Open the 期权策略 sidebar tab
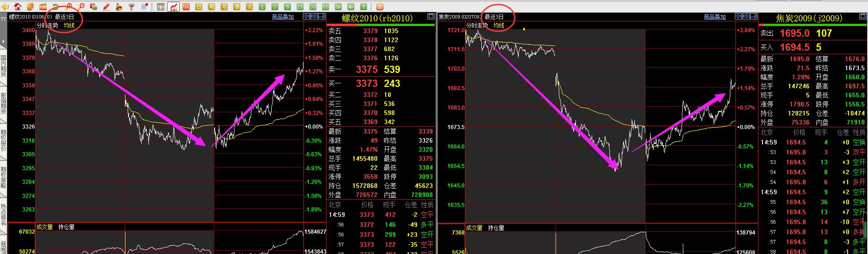Screen dimensions: 868x254 click(3, 177)
